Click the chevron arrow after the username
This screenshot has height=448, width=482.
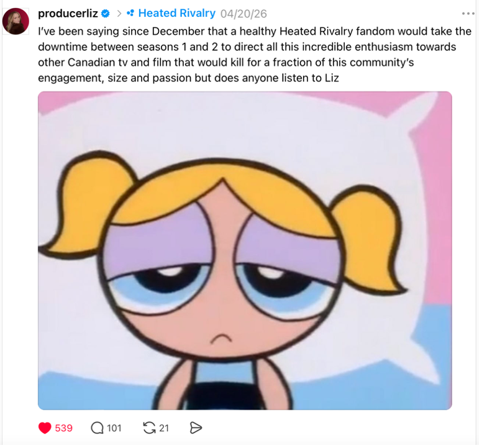tap(118, 13)
